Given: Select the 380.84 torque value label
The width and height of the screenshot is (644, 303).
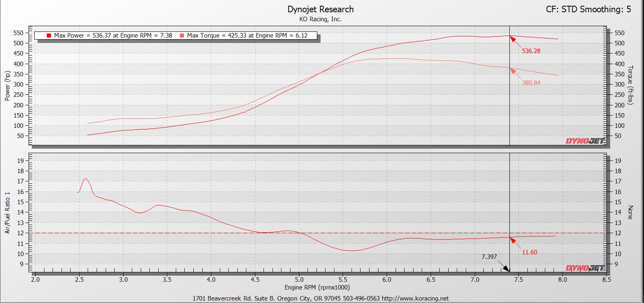Looking at the screenshot, I should point(531,83).
